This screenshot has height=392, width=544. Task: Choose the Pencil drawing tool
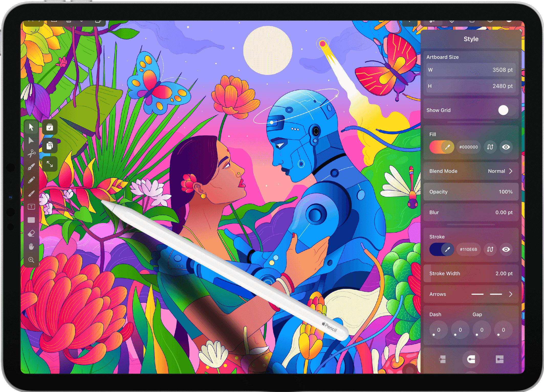coord(31,180)
